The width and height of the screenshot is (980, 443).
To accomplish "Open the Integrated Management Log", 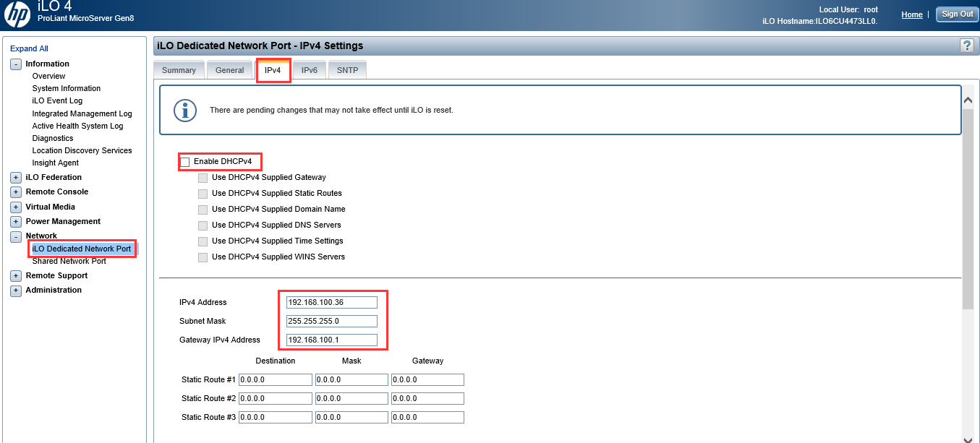I will [x=82, y=113].
